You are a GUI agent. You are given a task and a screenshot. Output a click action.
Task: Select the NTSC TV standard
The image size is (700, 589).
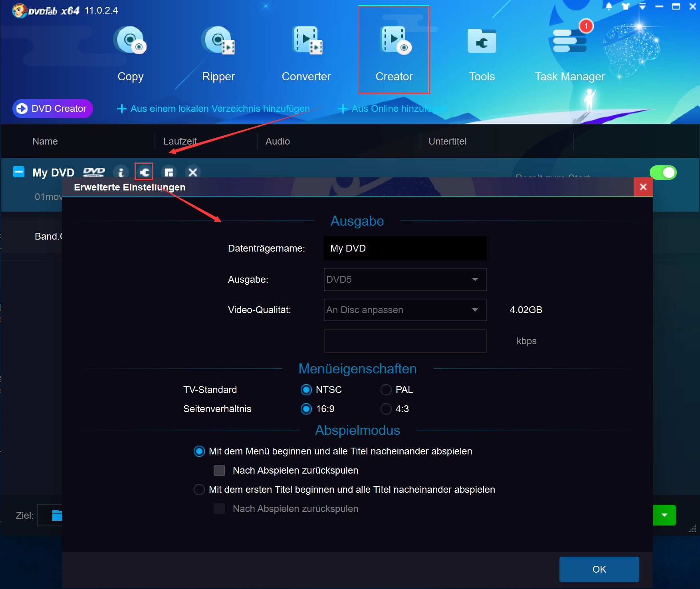(x=306, y=390)
